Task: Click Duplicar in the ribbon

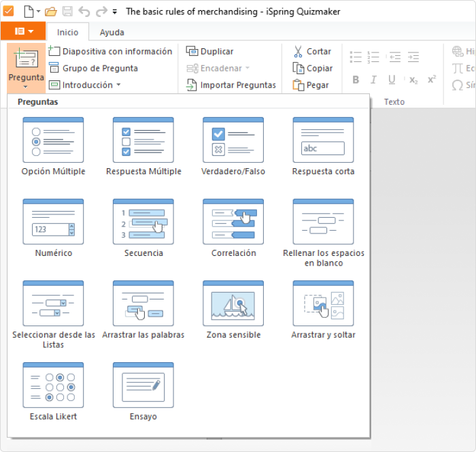Action: tap(209, 51)
